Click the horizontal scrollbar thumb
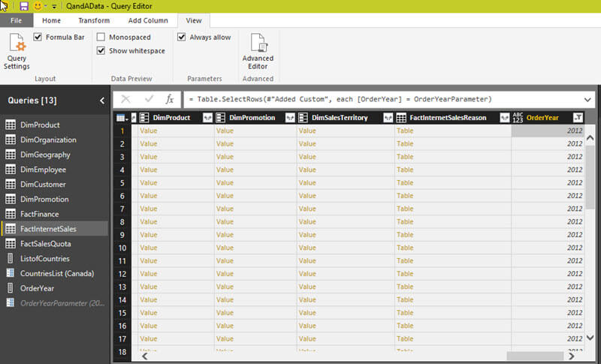Screen dimensions: 601x364 coord(535,356)
